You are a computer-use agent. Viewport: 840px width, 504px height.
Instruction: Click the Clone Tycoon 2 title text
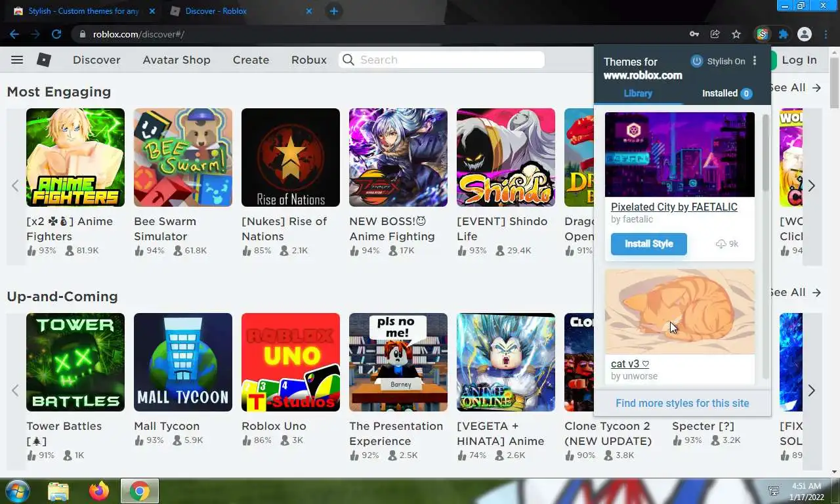(608, 433)
